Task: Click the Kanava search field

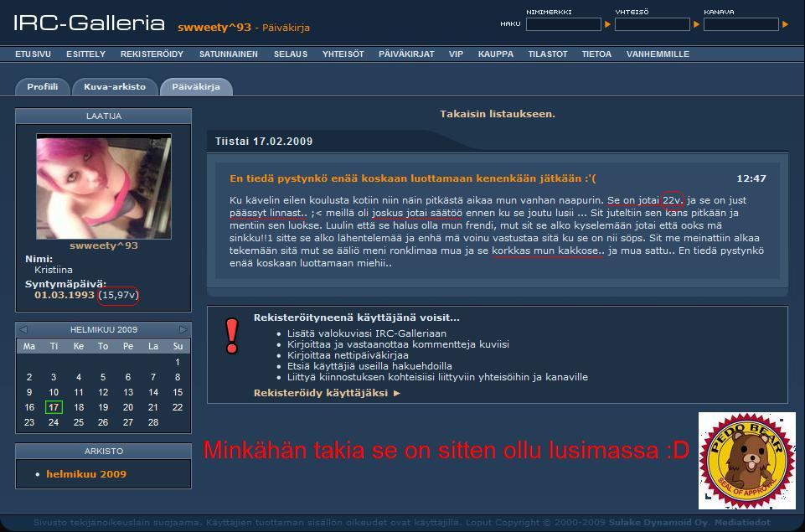Action: 740,24
